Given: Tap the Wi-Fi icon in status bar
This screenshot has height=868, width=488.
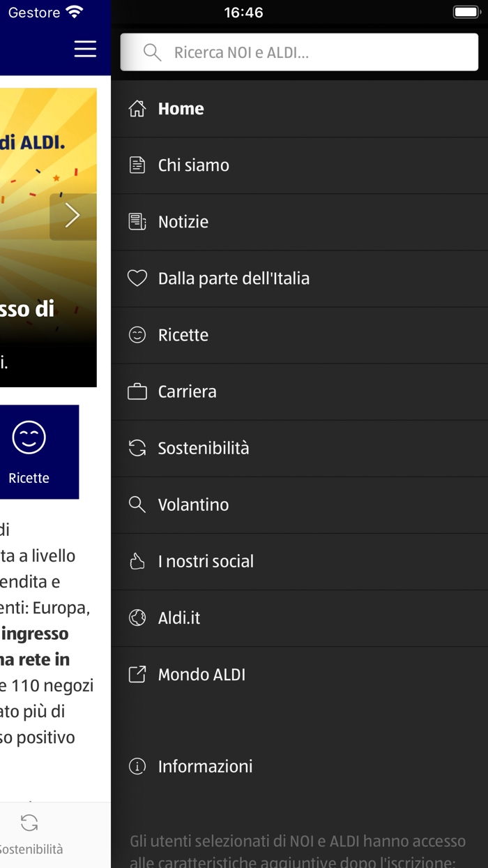Looking at the screenshot, I should (x=74, y=13).
